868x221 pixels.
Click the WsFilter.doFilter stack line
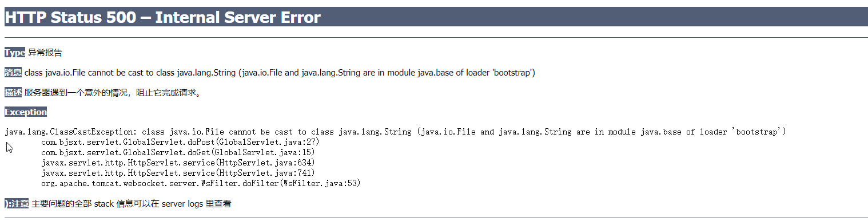201,183
